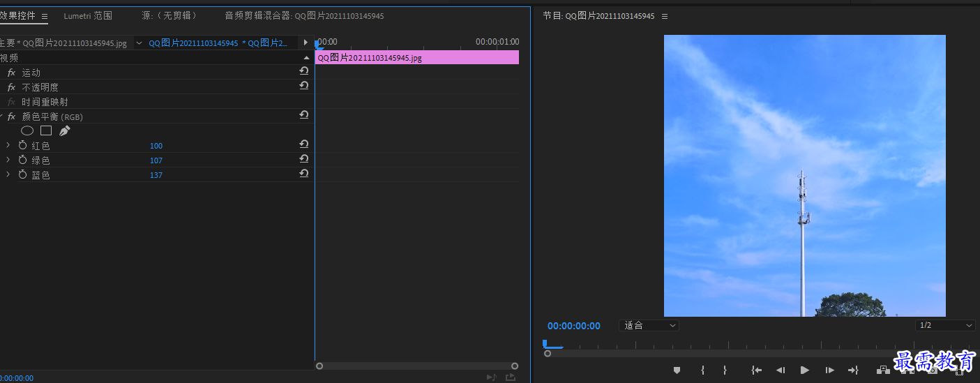The width and height of the screenshot is (980, 383).
Task: Toggle animation stopwatch for 蓝色
Action: (x=22, y=174)
